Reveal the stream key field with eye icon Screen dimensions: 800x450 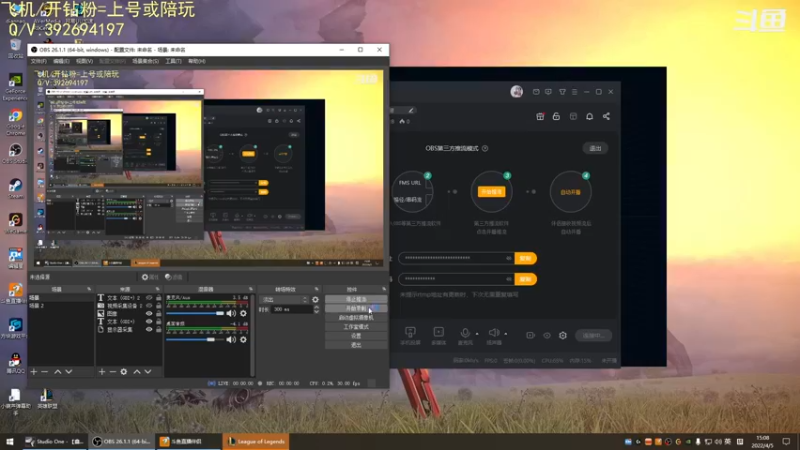509,279
